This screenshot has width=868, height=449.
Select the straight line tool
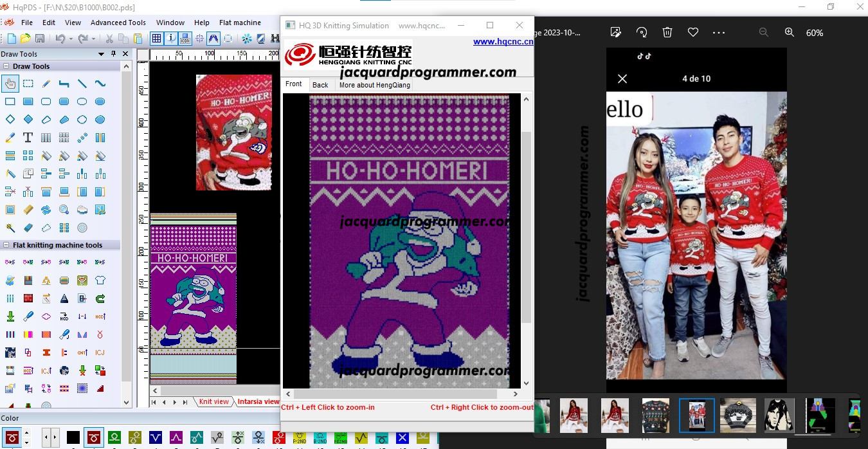(82, 84)
